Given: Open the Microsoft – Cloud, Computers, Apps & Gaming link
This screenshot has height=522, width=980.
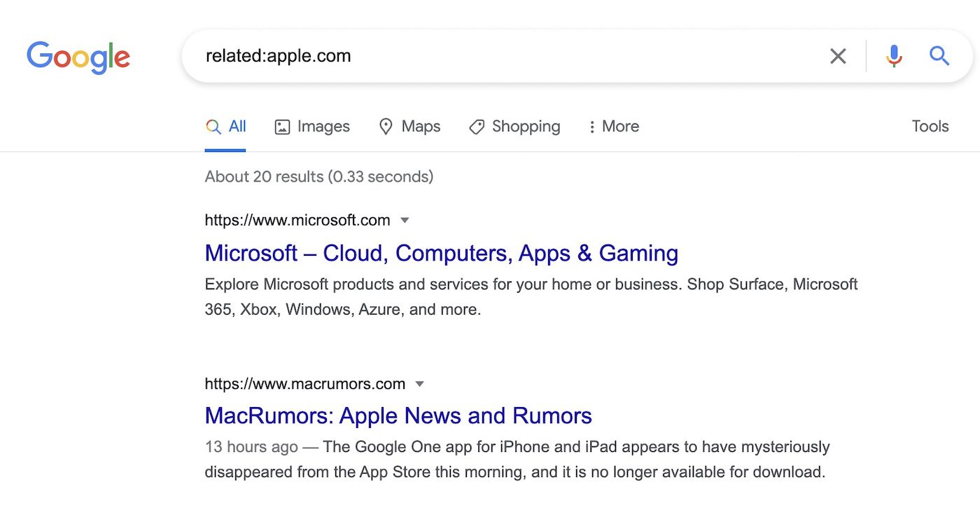Looking at the screenshot, I should click(441, 253).
